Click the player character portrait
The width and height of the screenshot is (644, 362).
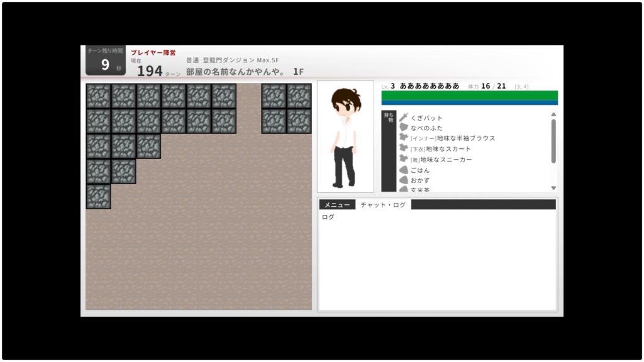[345, 136]
